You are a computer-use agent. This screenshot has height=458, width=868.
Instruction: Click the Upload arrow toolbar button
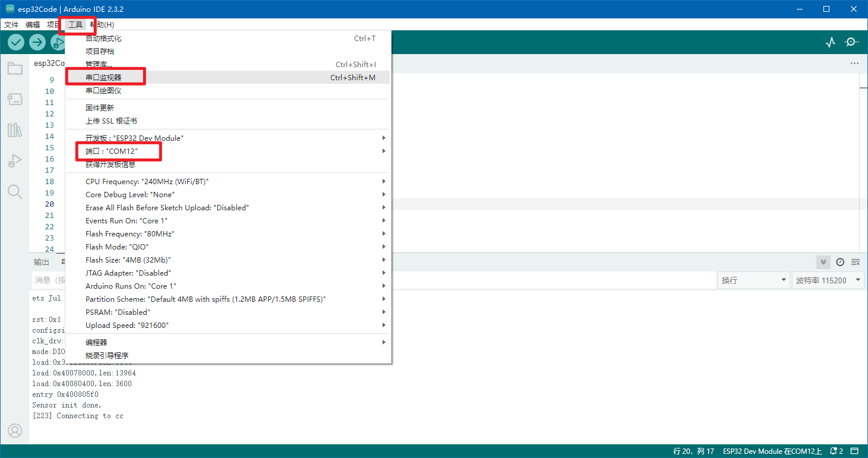point(37,42)
